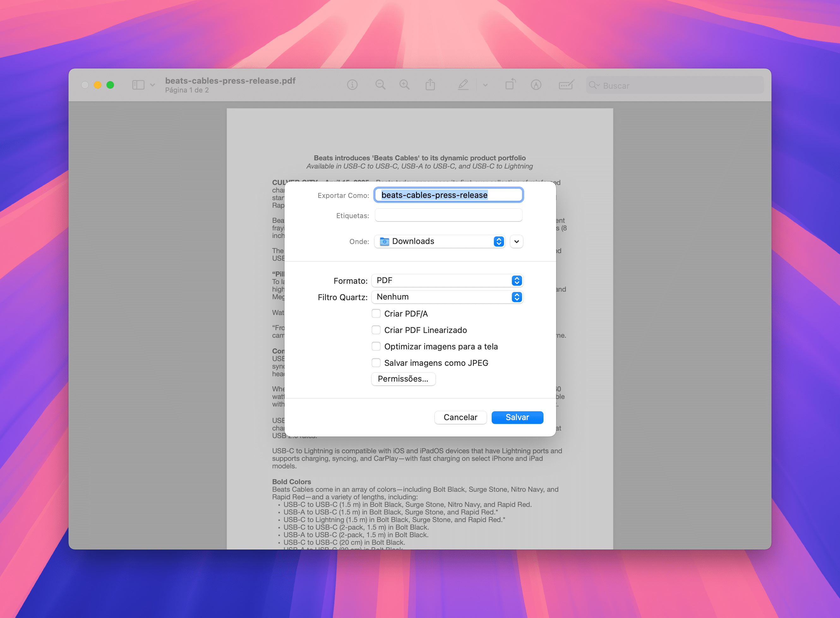This screenshot has height=618, width=840.
Task: Zoom out with minus magnifier
Action: coord(380,85)
